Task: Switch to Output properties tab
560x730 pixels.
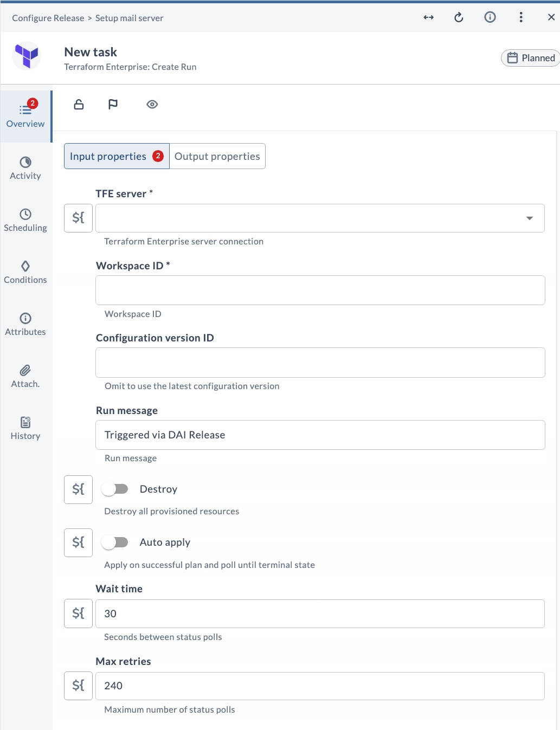Action: [217, 156]
